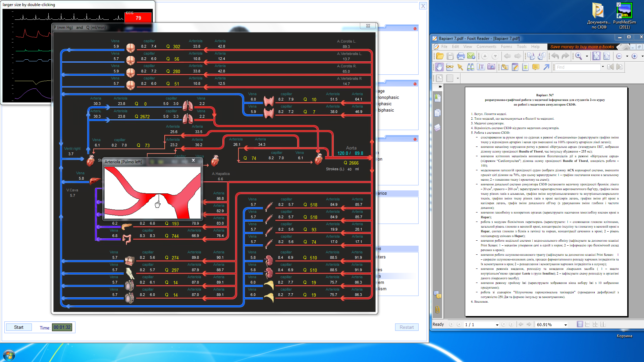Image resolution: width=644 pixels, height=362 pixels.
Task: Zoom out with the minus circle icon
Action: (619, 56)
